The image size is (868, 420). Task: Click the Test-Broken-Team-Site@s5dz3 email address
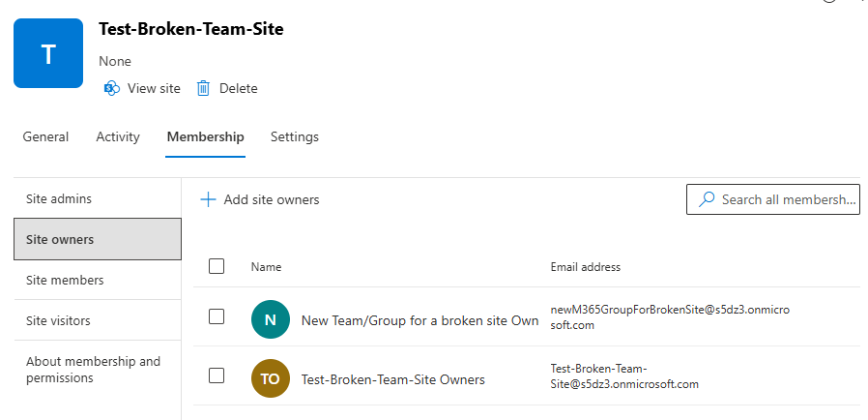coord(624,376)
